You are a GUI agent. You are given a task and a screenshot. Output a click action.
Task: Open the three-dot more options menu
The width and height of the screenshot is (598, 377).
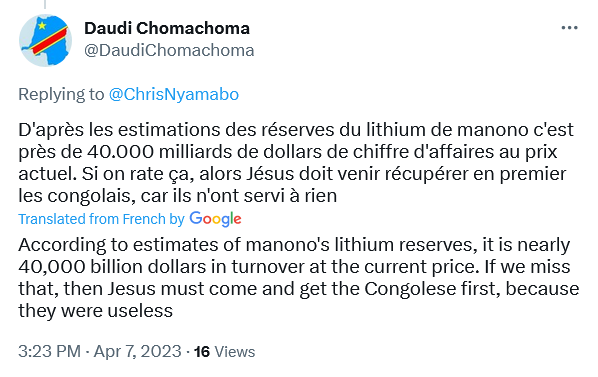[x=569, y=28]
